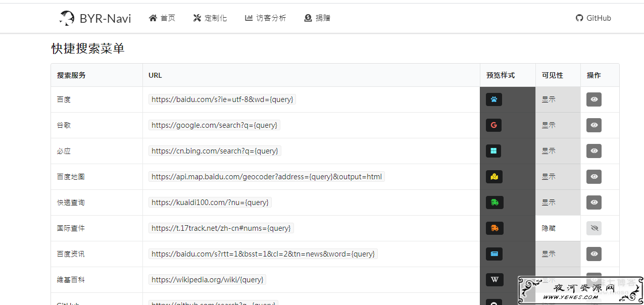Click the Baidu map preview icon
The image size is (644, 305).
[x=494, y=177]
